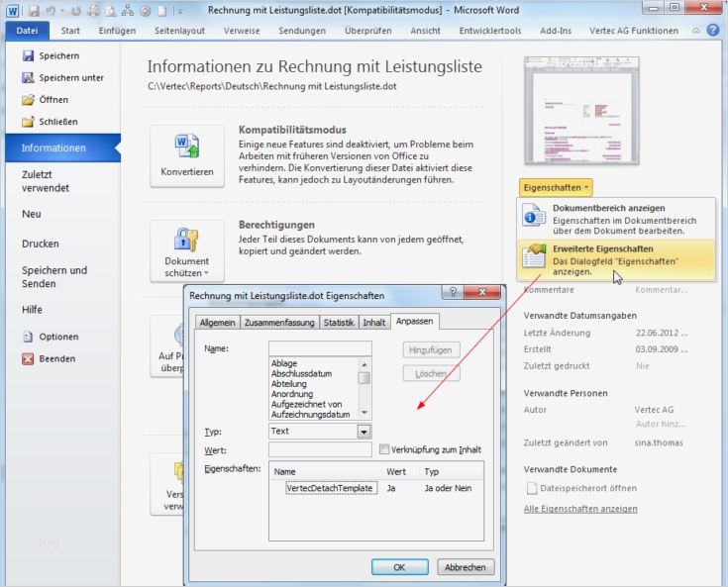The image size is (728, 587).
Task: Open the customize quick access toolbar dropdown
Action: click(178, 11)
